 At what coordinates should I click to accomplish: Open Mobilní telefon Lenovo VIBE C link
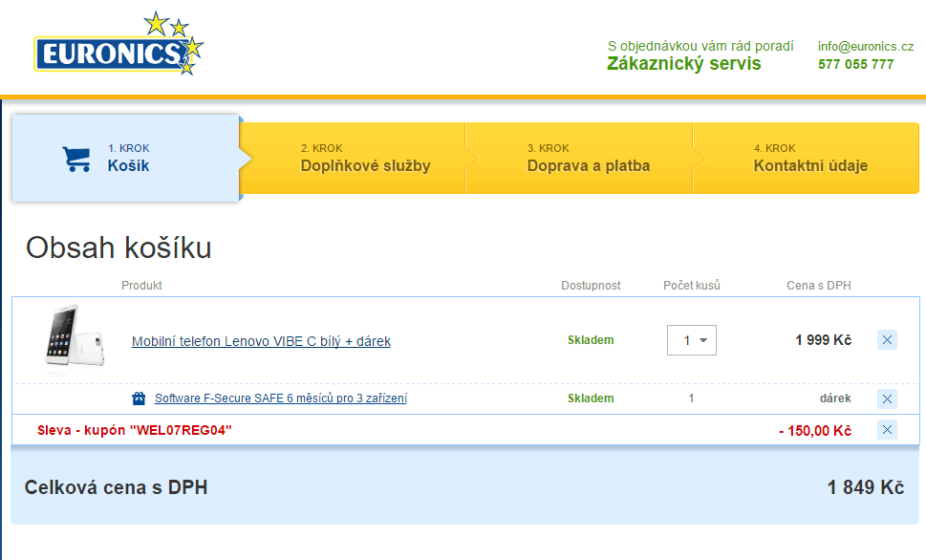click(x=261, y=341)
